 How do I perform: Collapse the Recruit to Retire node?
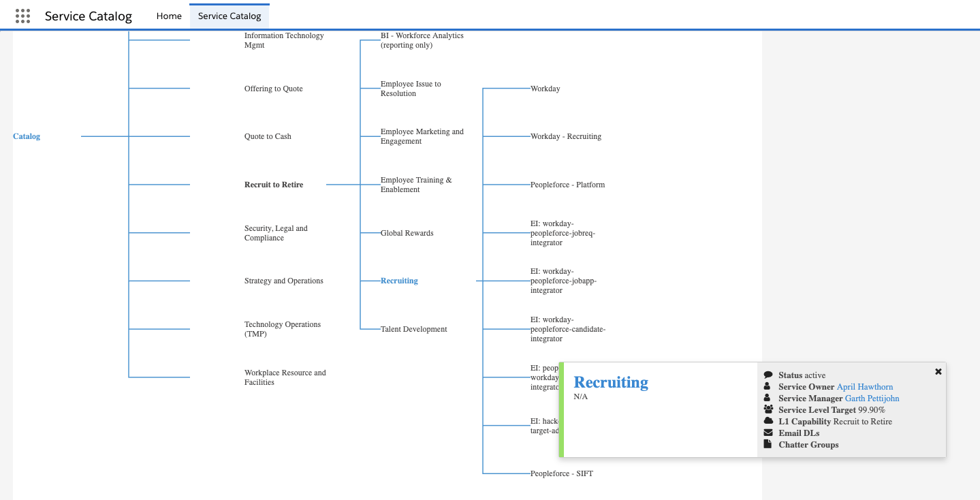pyautogui.click(x=274, y=185)
